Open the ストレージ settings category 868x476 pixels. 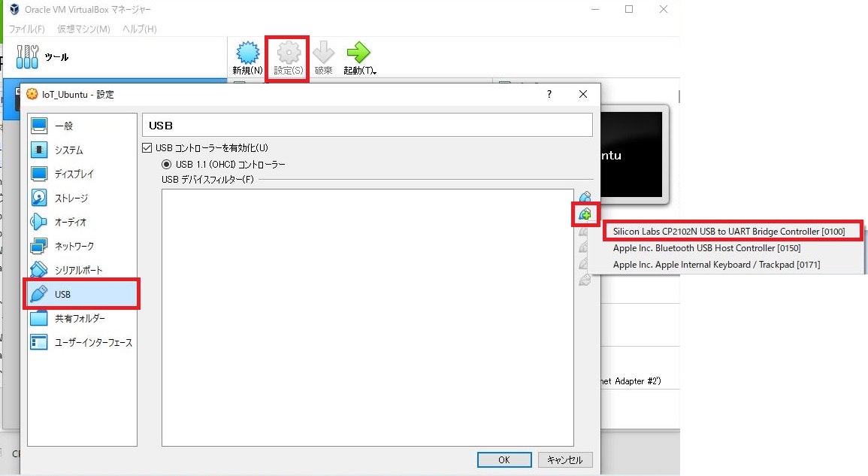(82, 199)
